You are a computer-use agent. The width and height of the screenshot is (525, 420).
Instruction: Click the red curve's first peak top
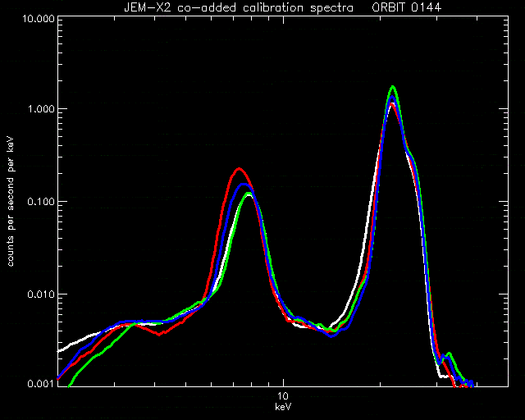[x=239, y=169]
